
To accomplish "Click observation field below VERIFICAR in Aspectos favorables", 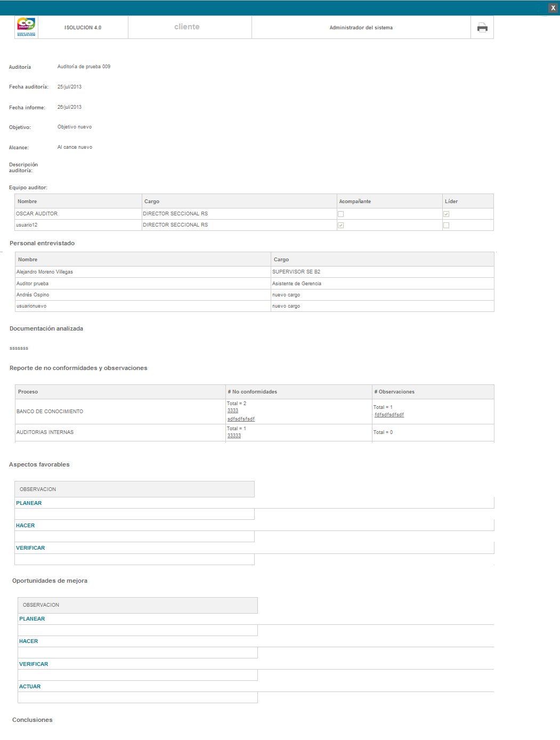I will (134, 559).
